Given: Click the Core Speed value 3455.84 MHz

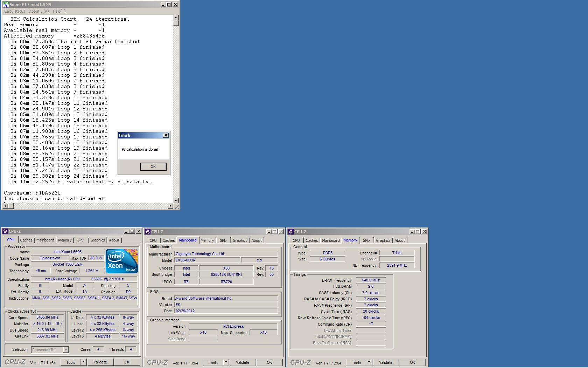Looking at the screenshot, I should (x=48, y=318).
